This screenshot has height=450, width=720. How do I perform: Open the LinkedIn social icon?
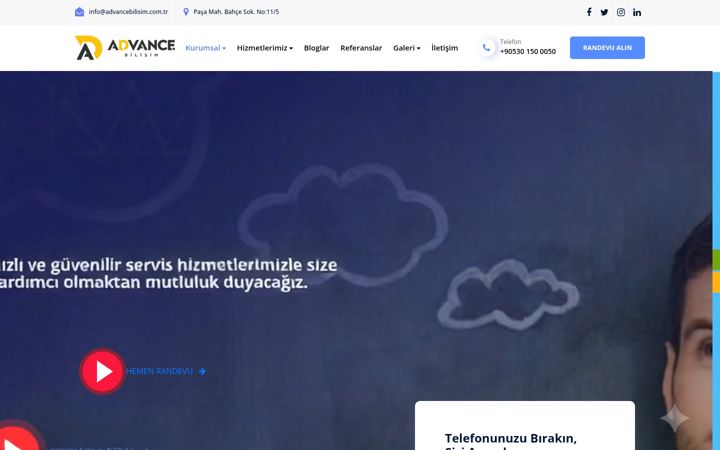point(637,12)
